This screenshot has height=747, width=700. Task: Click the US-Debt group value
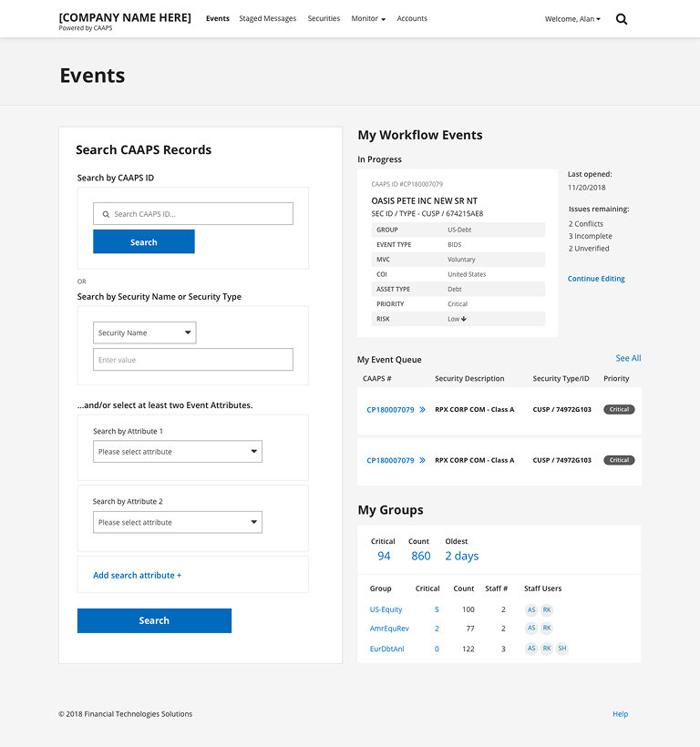pyautogui.click(x=459, y=230)
